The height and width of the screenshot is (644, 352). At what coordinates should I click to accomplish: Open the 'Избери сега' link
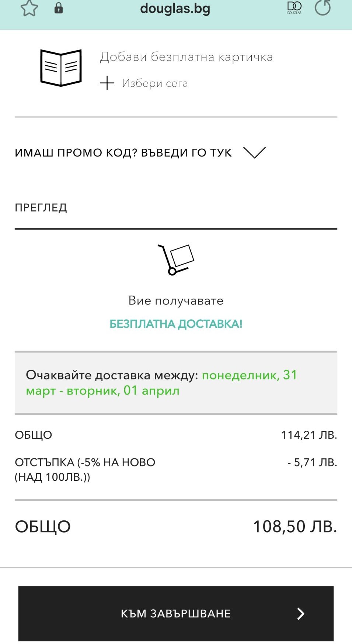pyautogui.click(x=155, y=83)
